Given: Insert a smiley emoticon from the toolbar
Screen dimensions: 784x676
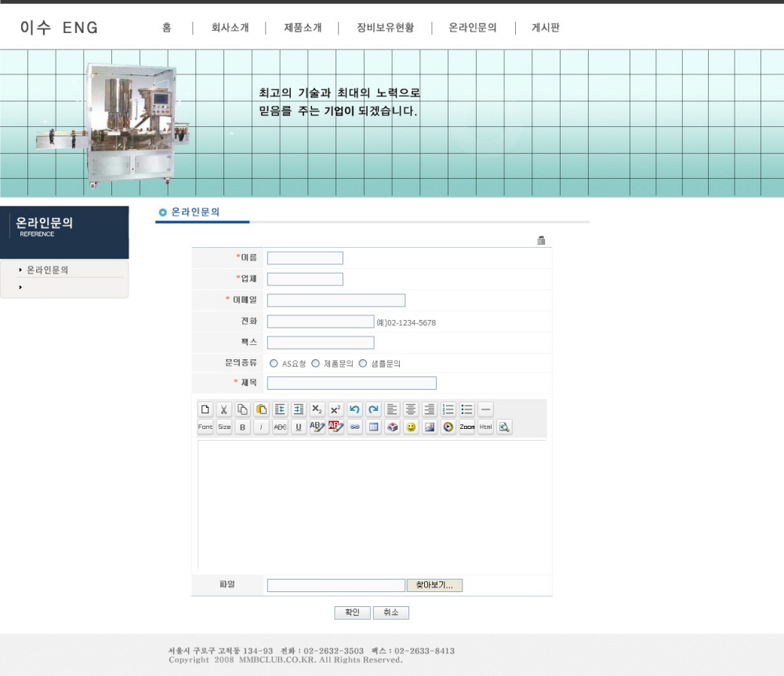Looking at the screenshot, I should [x=411, y=427].
